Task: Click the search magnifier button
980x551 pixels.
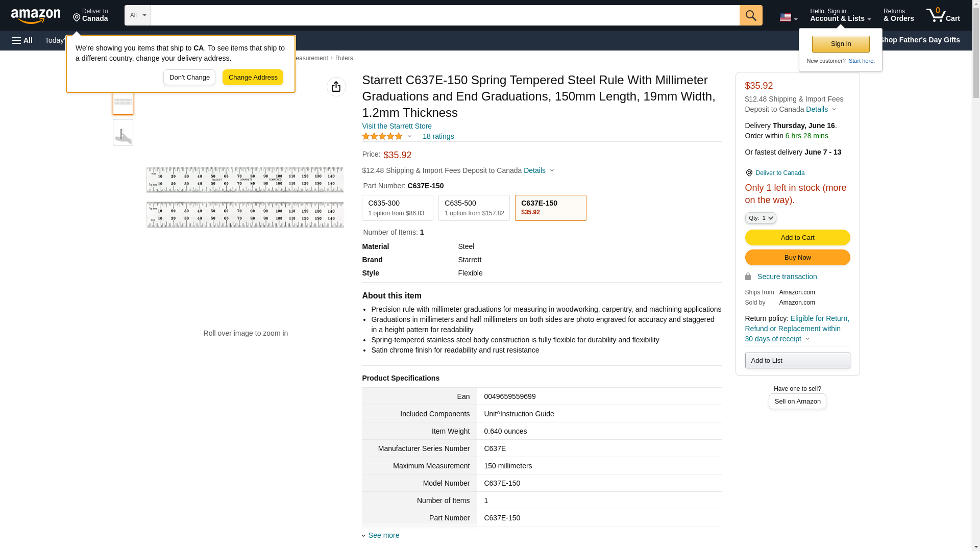Action: click(750, 15)
